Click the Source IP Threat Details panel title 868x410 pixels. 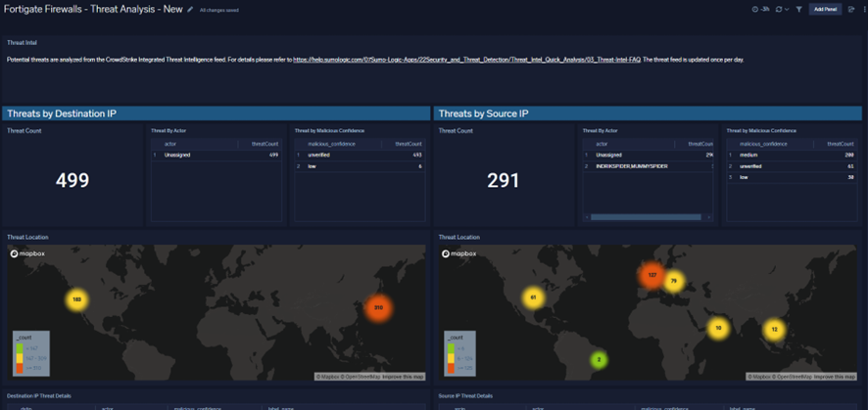pos(465,395)
